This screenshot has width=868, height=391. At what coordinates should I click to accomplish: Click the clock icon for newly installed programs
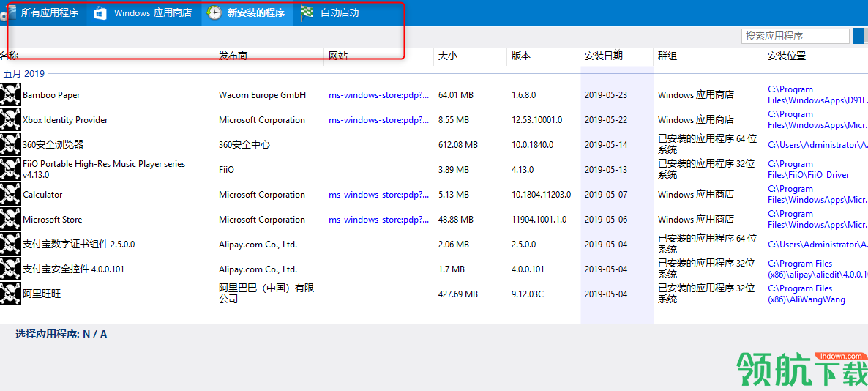coord(214,13)
